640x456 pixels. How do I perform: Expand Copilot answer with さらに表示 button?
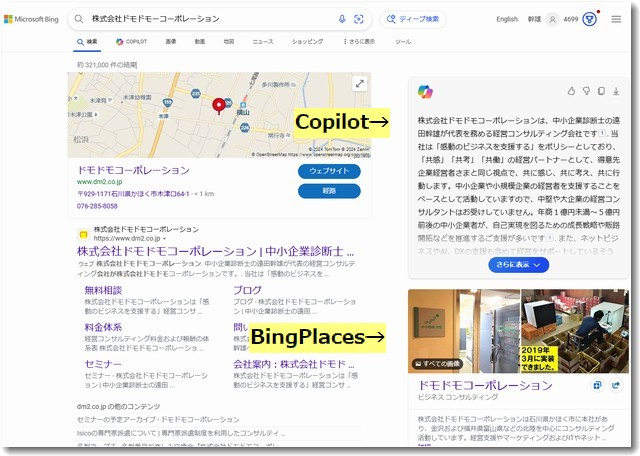(518, 265)
